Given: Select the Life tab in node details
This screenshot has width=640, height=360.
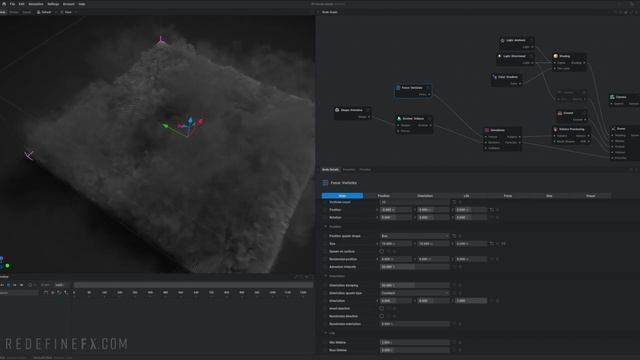Looking at the screenshot, I should pos(466,196).
